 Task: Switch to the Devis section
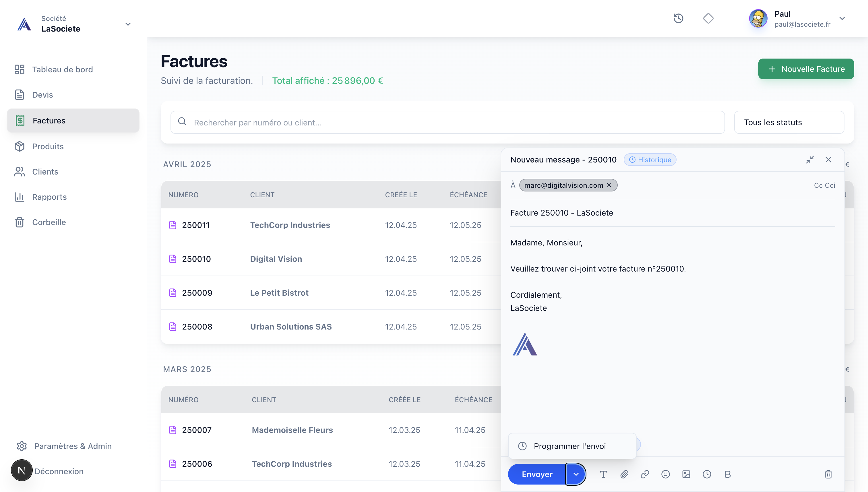(42, 95)
